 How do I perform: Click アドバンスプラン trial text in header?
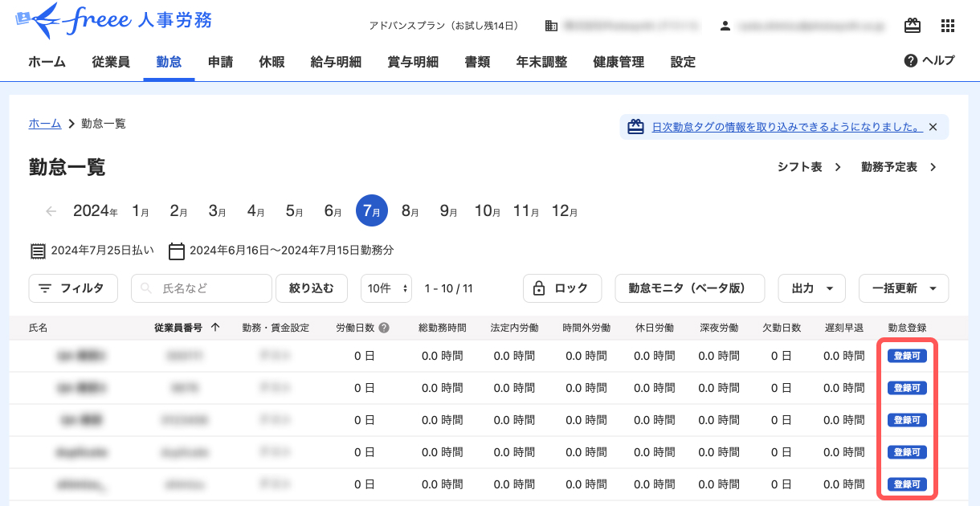pyautogui.click(x=443, y=26)
